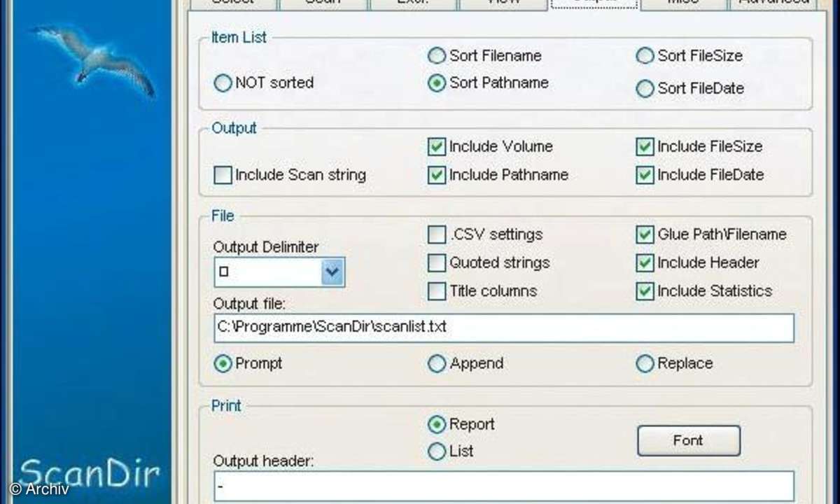Image resolution: width=840 pixels, height=504 pixels.
Task: Enable .CSV settings checkbox
Action: (437, 235)
